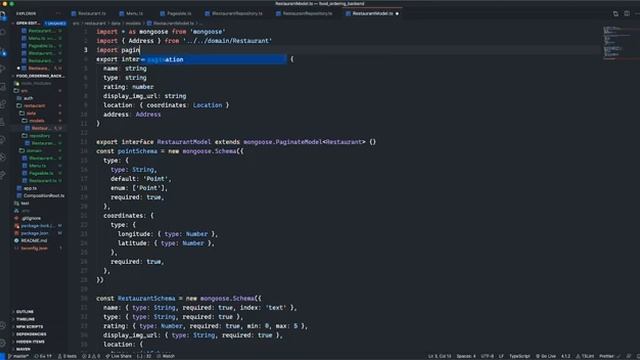Open tsconfig.json file
The width and height of the screenshot is (640, 360).
pyautogui.click(x=34, y=248)
